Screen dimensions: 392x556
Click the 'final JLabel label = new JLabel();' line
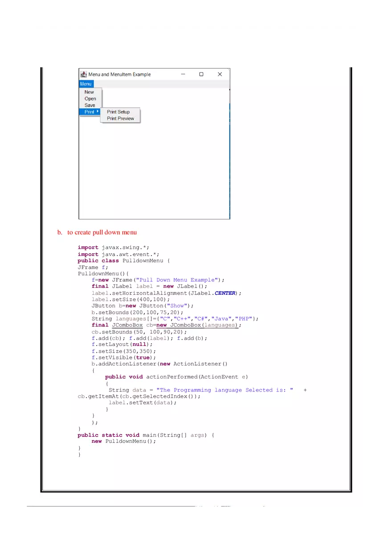pos(150,286)
